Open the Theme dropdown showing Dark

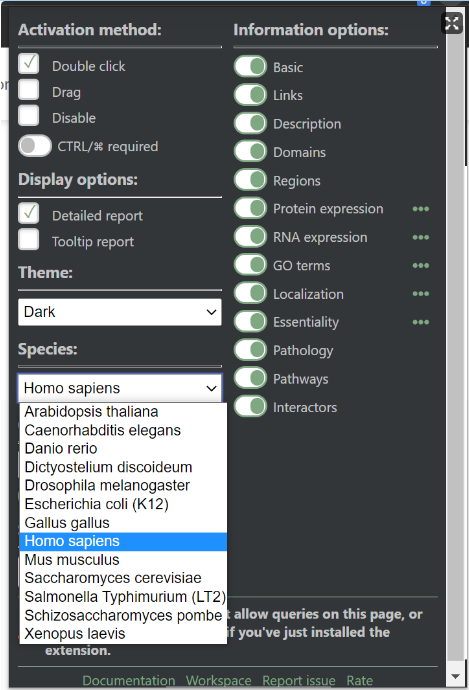coord(120,312)
